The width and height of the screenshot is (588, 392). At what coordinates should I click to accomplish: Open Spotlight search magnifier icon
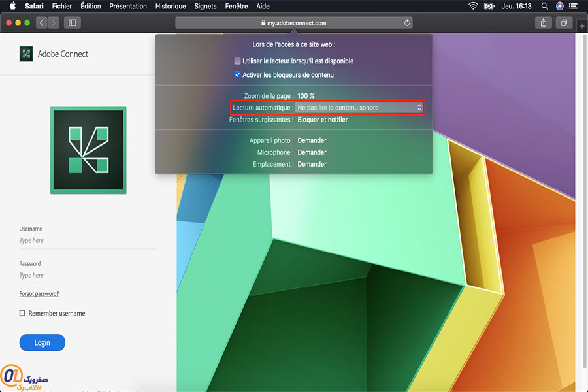pyautogui.click(x=544, y=6)
